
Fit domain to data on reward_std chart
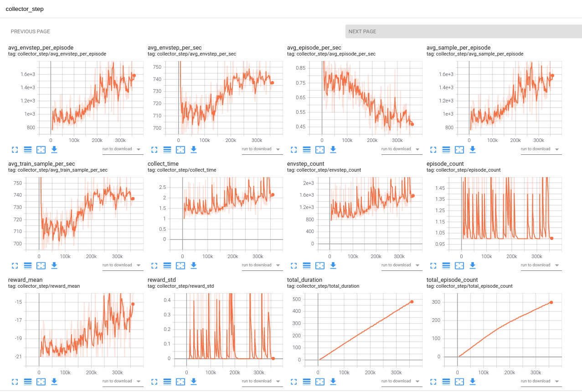pyautogui.click(x=180, y=382)
